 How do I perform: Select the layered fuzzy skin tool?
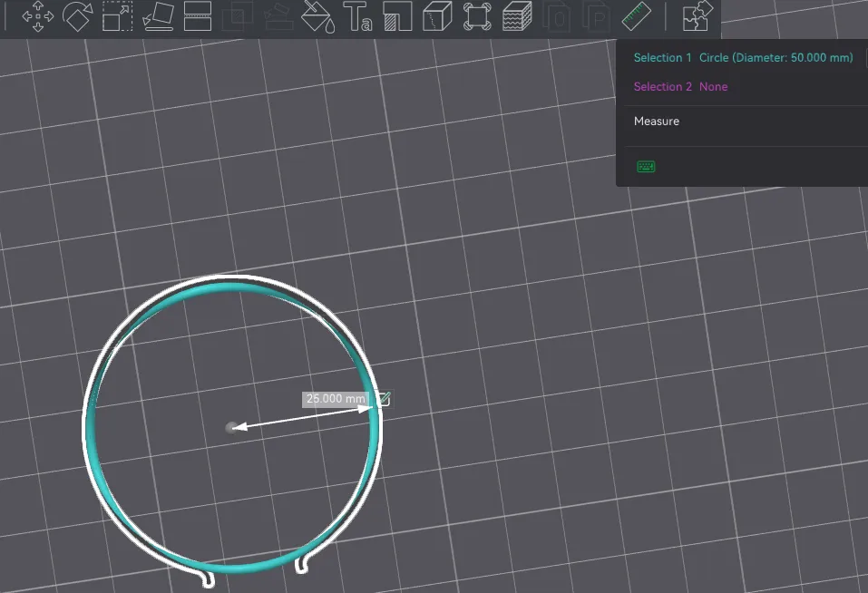(517, 16)
